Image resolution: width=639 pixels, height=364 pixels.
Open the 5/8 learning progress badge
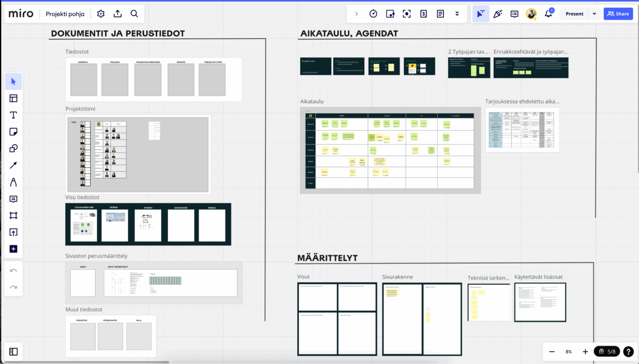607,351
